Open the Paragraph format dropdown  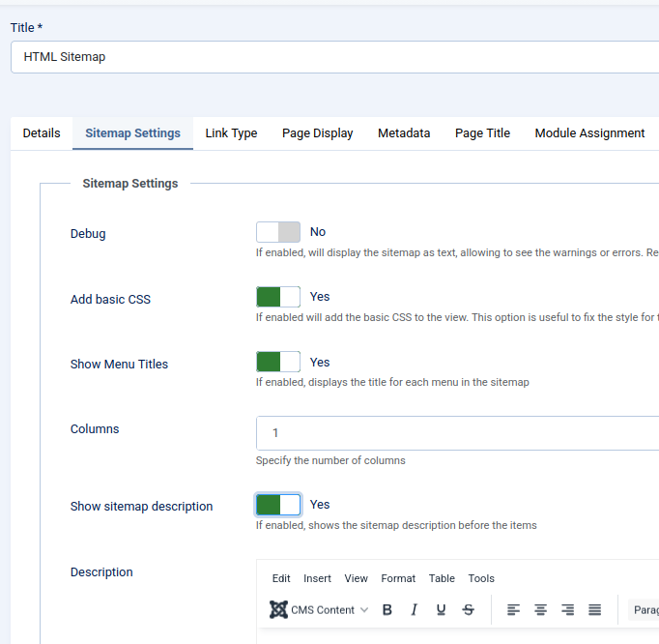point(644,609)
